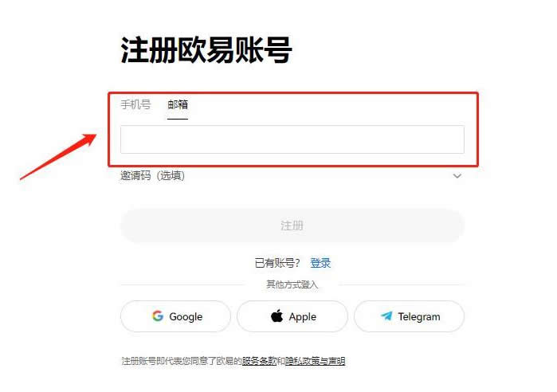Sign in via the Telegram text label
The height and width of the screenshot is (392, 557).
(419, 316)
